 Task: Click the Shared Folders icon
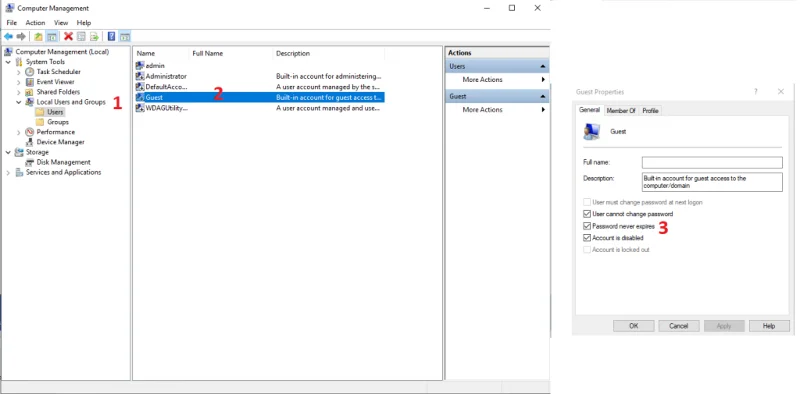(30, 92)
